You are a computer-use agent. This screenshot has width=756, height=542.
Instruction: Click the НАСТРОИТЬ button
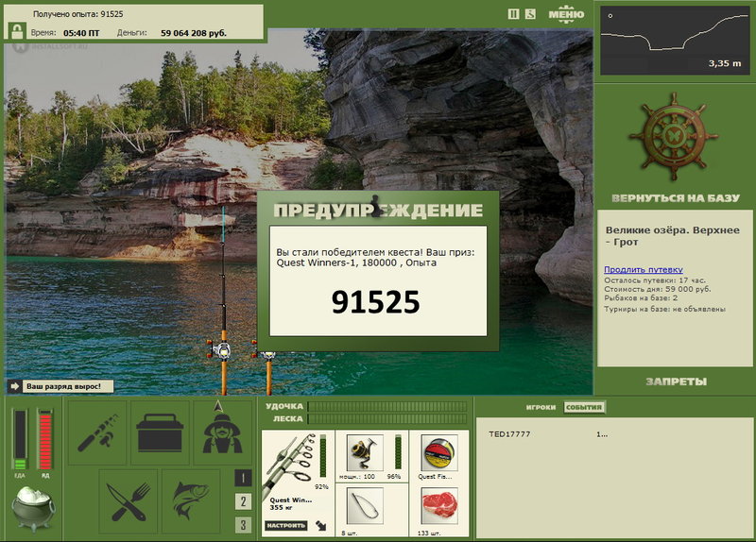point(286,526)
